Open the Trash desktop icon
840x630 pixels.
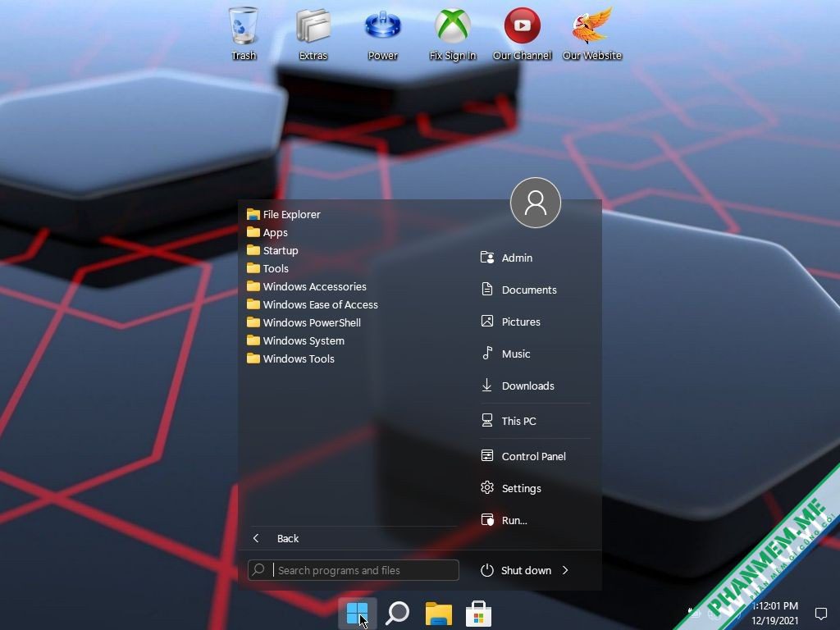coord(244,33)
